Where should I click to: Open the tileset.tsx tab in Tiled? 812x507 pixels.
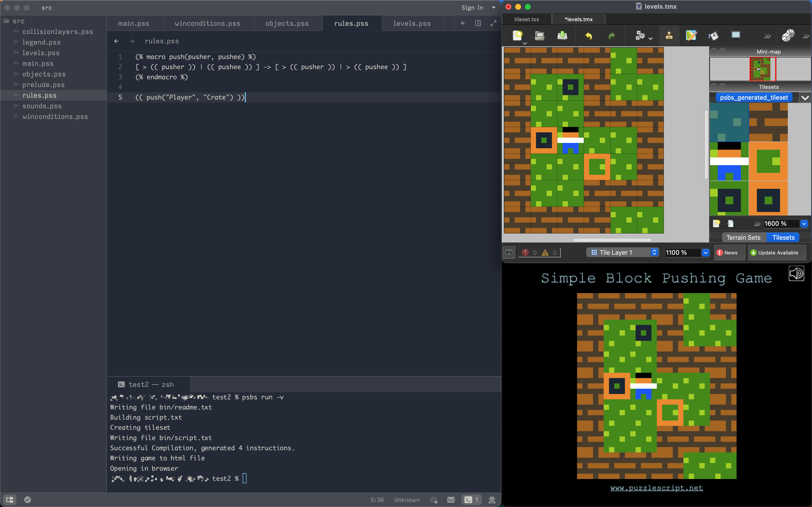527,19
